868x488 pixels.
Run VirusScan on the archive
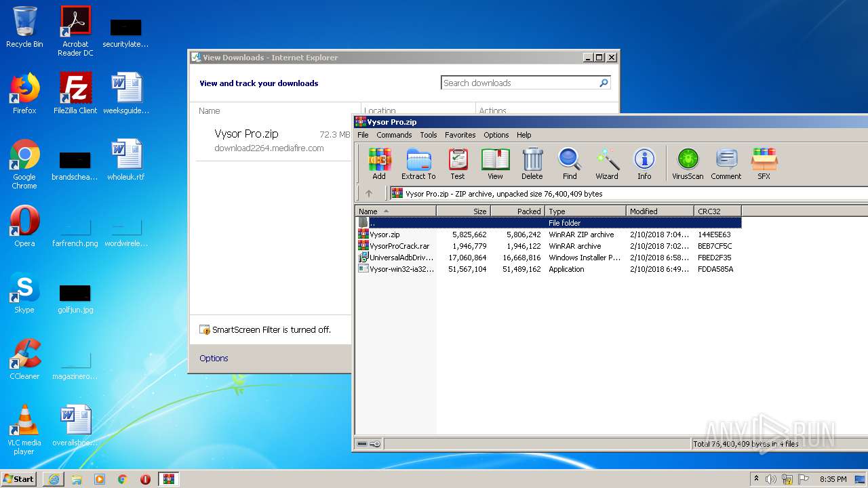(x=688, y=164)
